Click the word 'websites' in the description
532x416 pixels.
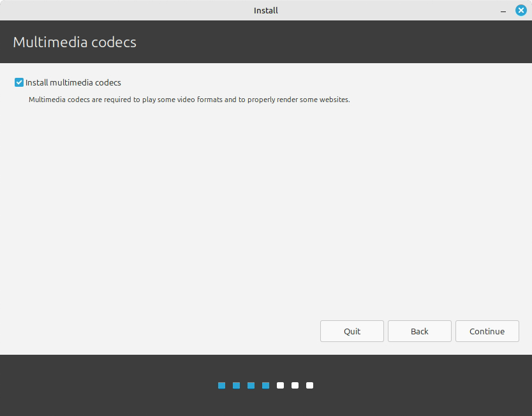333,100
